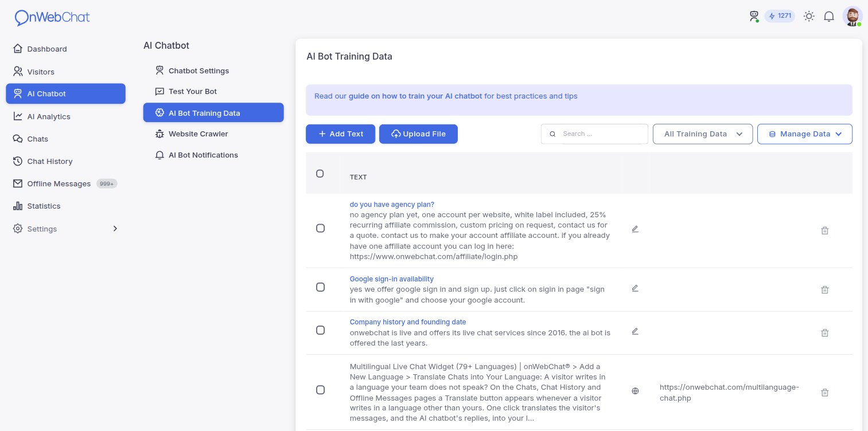
Task: Click the AI Bot Training Data heading
Action: click(x=349, y=57)
